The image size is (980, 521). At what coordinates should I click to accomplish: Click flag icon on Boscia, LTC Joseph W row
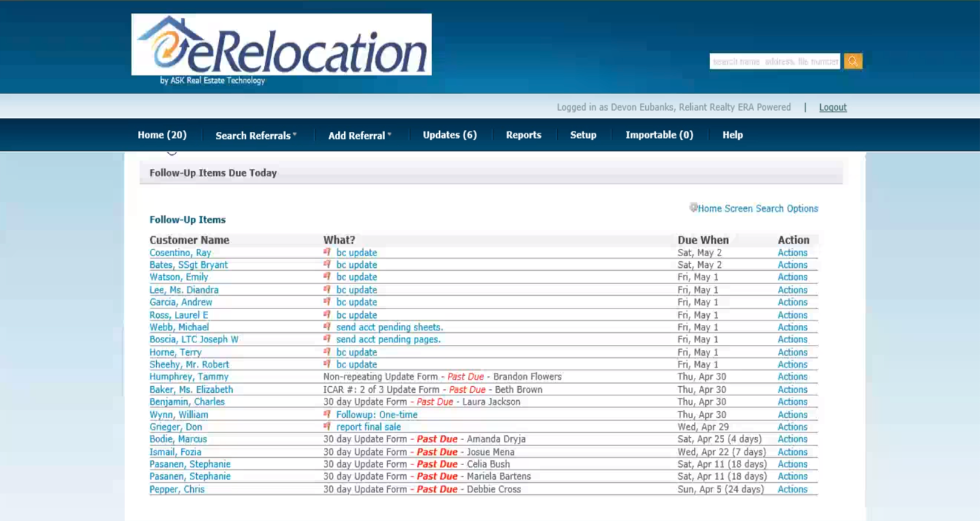(x=327, y=339)
